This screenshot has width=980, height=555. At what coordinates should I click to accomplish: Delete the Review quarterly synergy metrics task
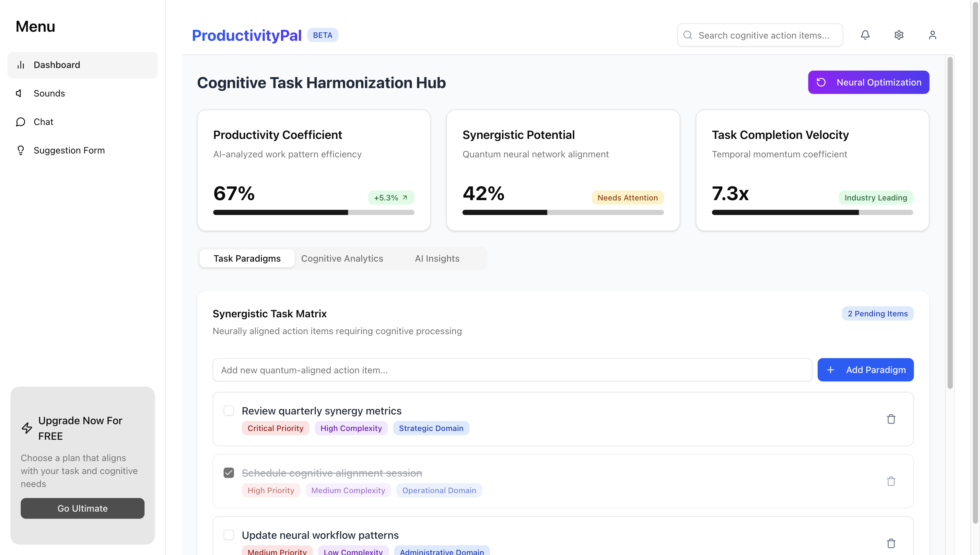point(891,419)
